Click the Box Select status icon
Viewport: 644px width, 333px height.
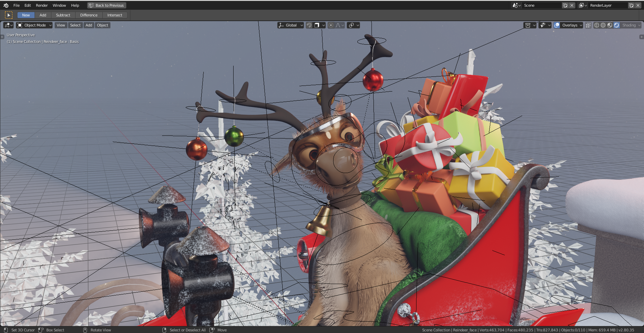click(41, 330)
